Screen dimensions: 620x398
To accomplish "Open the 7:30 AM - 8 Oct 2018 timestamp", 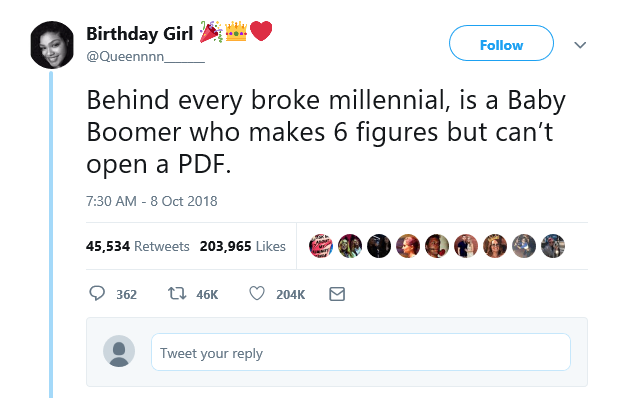I will click(152, 201).
